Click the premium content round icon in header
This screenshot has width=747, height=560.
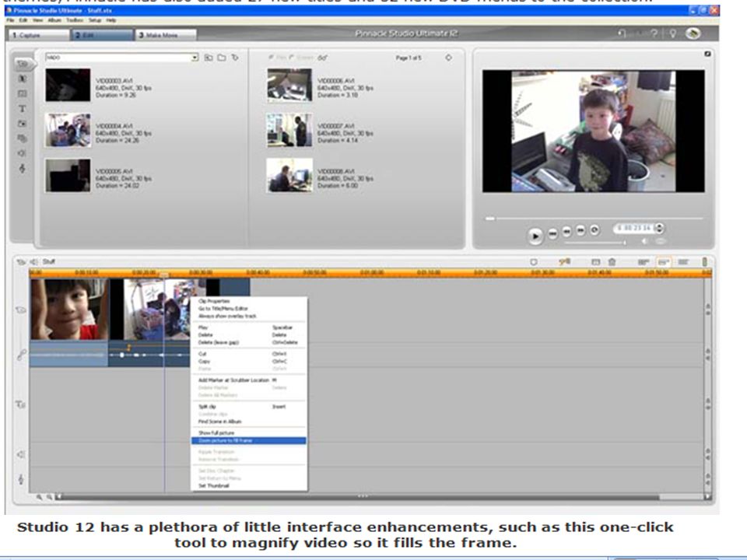[x=693, y=33]
